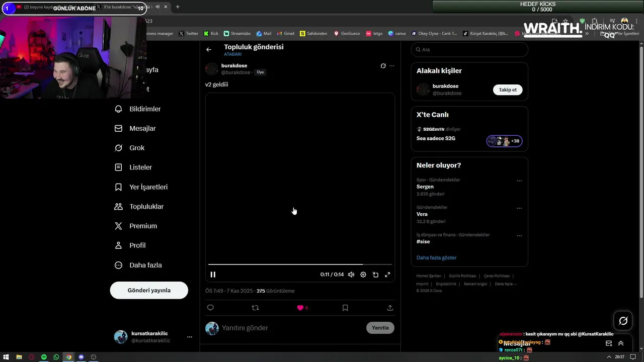Viewport: 644px width, 362px height.
Task: Toggle the like heart on post
Action: (300, 308)
